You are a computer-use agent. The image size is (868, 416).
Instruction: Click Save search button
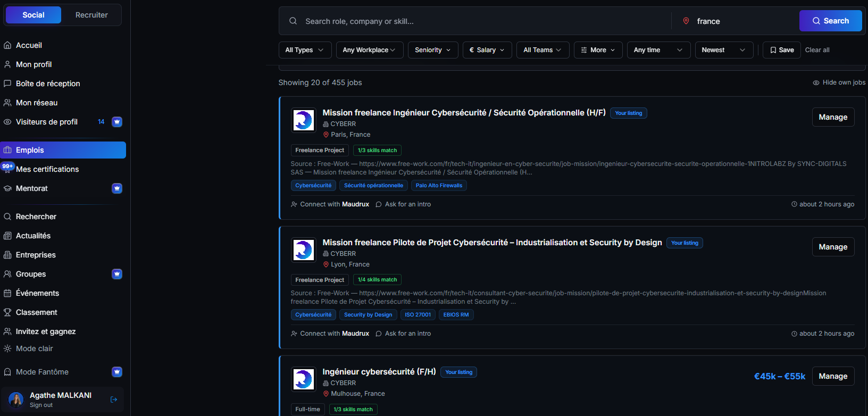[x=782, y=50]
